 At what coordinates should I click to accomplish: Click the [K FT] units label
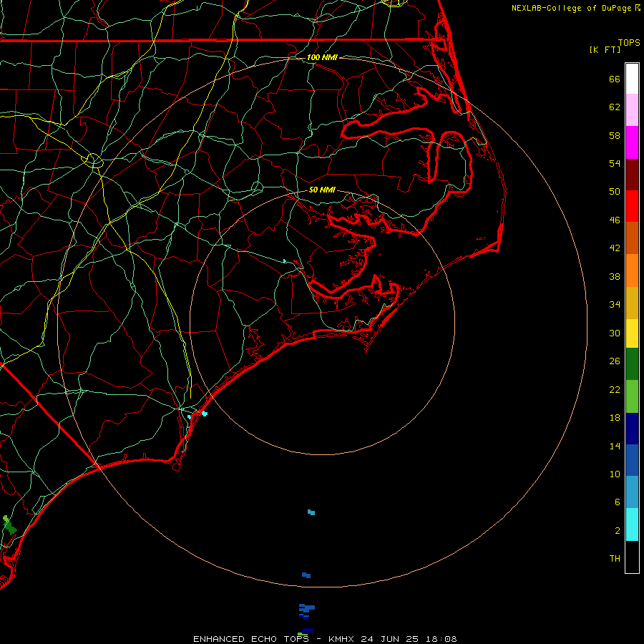click(x=605, y=49)
